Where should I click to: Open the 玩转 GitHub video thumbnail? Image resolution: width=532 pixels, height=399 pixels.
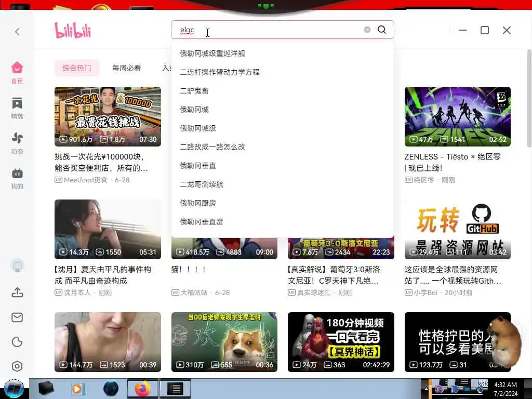pyautogui.click(x=457, y=229)
